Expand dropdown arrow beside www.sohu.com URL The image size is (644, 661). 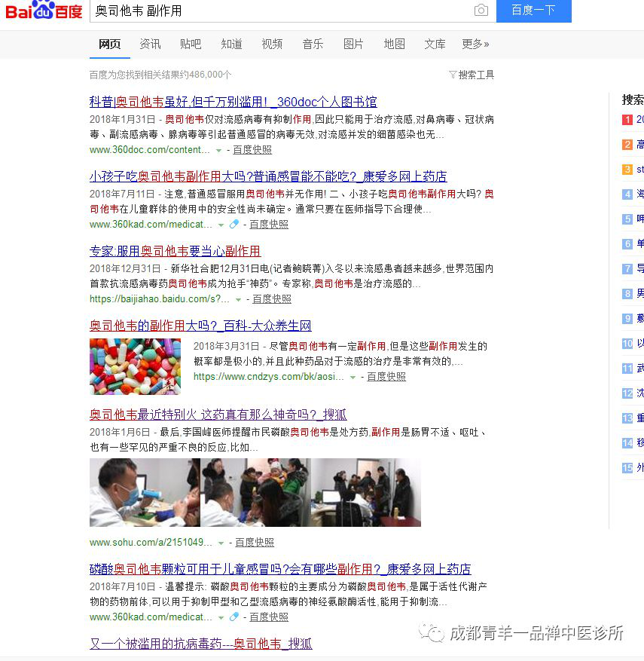tap(221, 543)
